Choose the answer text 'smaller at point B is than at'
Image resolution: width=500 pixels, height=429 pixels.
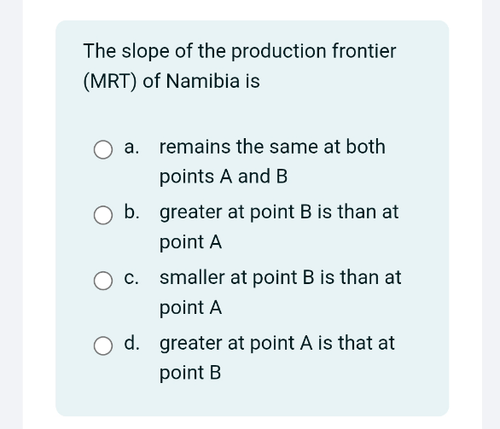(x=280, y=278)
